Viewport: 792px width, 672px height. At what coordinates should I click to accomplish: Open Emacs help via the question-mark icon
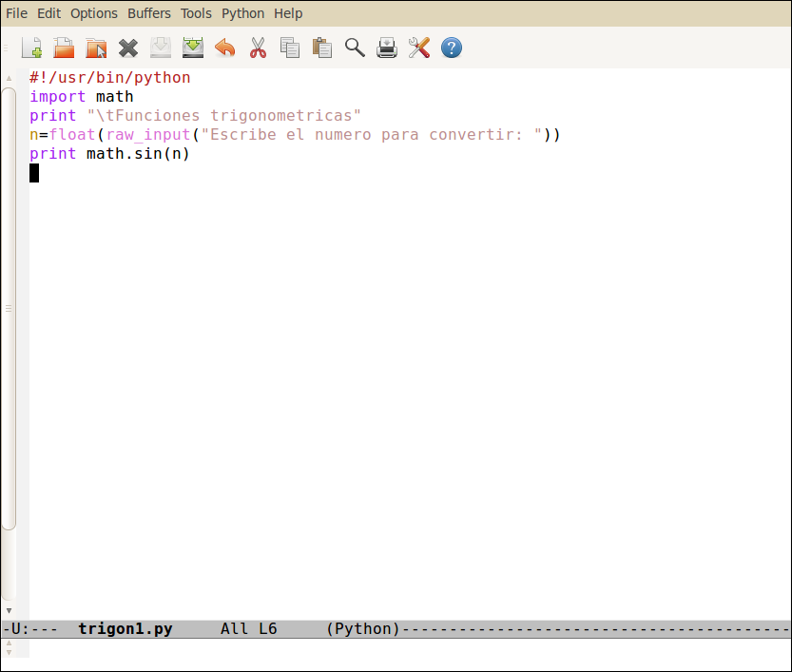click(452, 48)
